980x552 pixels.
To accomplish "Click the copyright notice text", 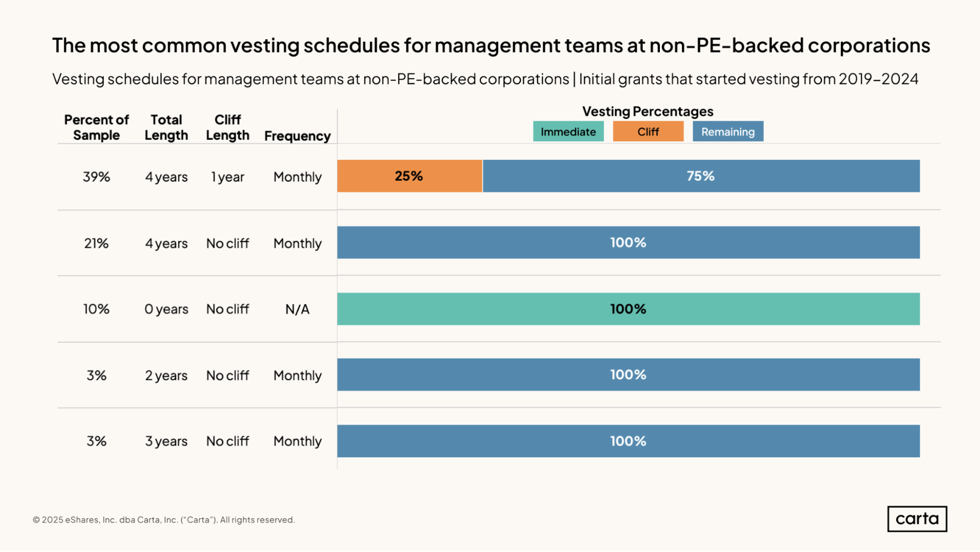I will (x=164, y=520).
